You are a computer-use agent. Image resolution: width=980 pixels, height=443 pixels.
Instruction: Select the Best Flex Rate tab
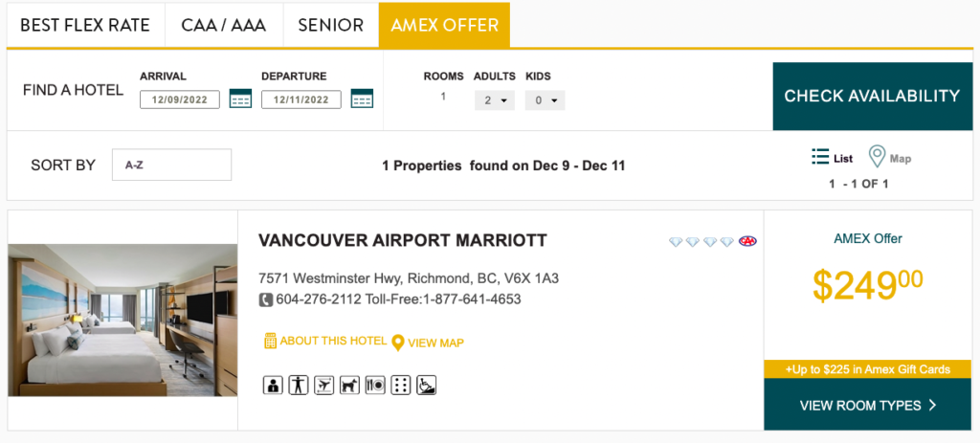click(85, 26)
